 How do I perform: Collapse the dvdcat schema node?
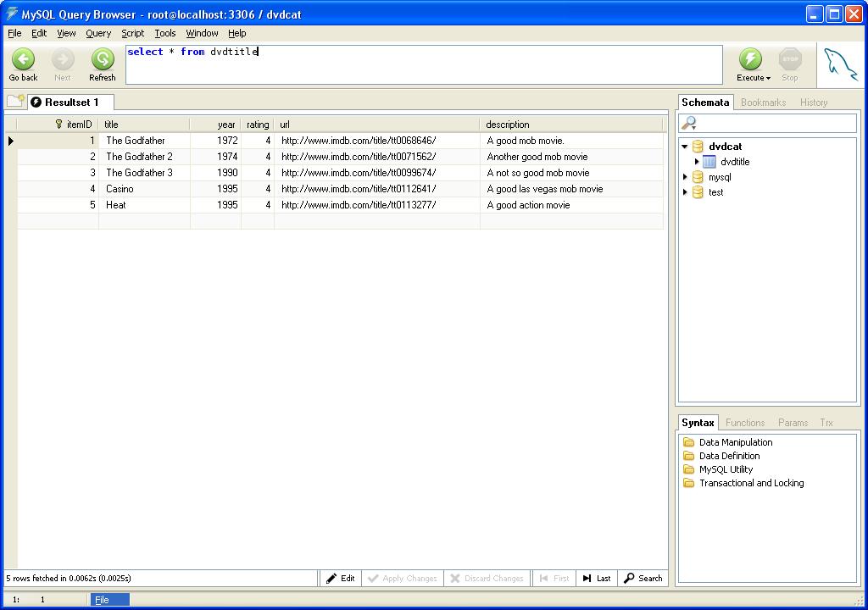[685, 147]
